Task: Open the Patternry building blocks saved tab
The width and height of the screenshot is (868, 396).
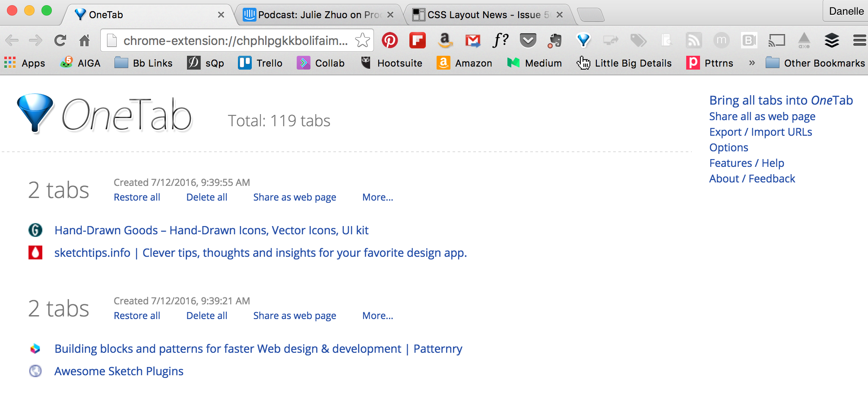Action: tap(258, 348)
